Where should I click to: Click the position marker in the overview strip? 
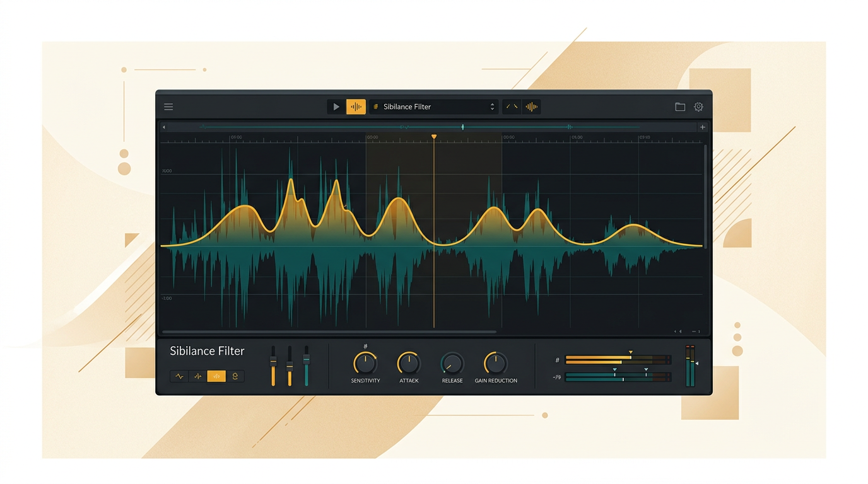pos(462,127)
